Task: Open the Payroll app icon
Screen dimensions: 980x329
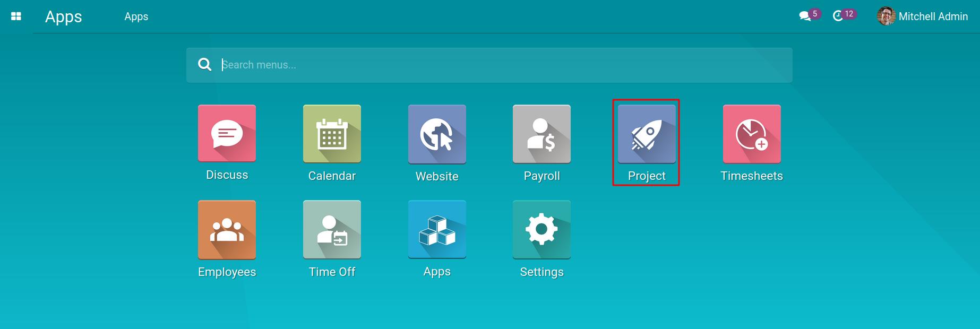Action: pos(541,134)
